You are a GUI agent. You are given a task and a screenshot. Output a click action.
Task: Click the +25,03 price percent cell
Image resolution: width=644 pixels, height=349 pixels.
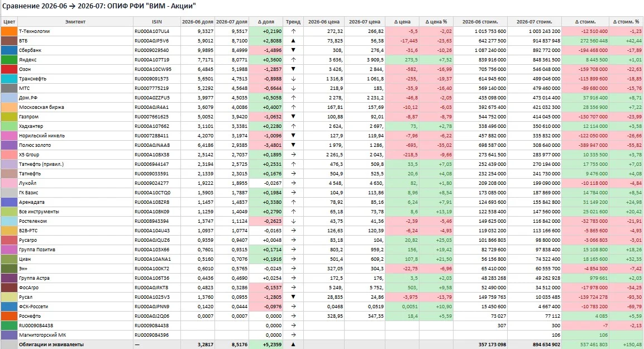click(436, 240)
